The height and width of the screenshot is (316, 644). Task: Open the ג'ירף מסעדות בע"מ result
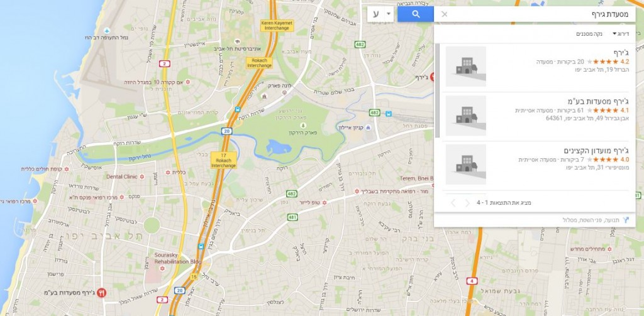[537, 116]
